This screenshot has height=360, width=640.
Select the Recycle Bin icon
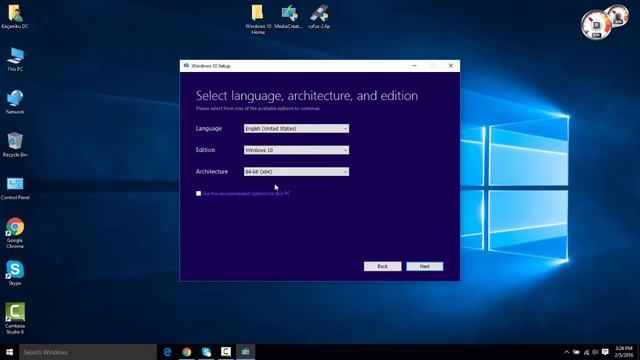pyautogui.click(x=15, y=144)
